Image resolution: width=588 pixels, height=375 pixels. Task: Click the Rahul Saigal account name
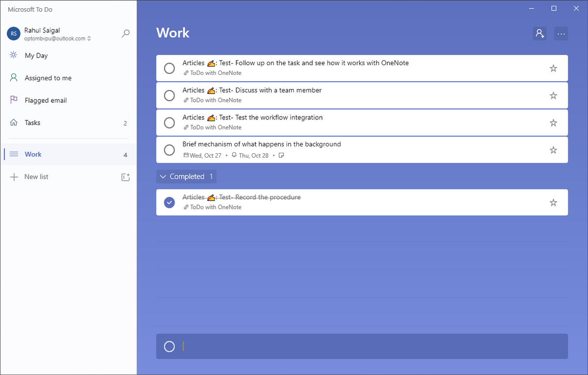(42, 30)
